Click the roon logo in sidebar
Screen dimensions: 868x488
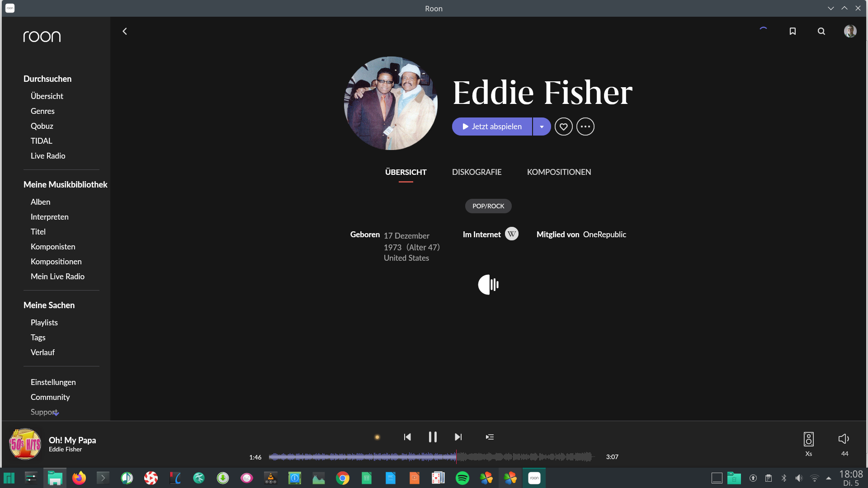(42, 37)
